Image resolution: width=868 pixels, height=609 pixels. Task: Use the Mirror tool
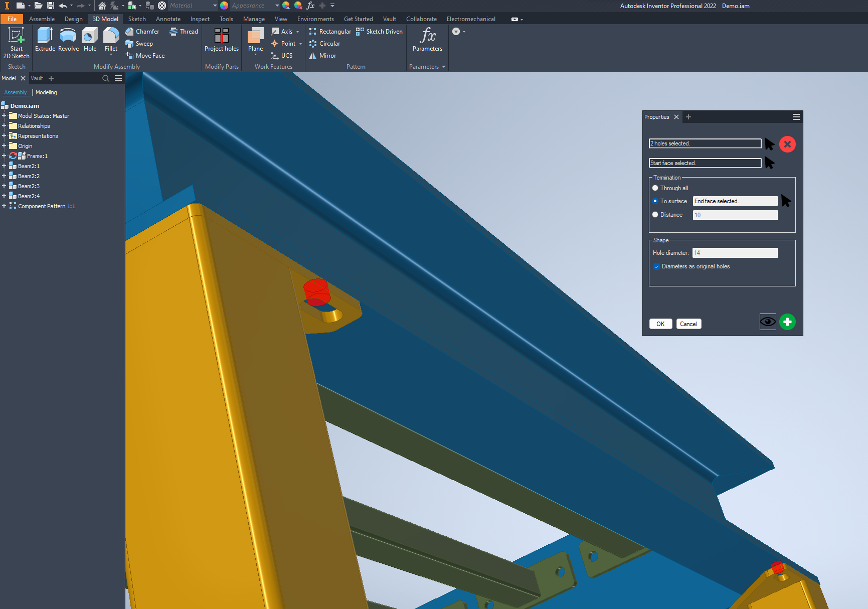(x=322, y=56)
